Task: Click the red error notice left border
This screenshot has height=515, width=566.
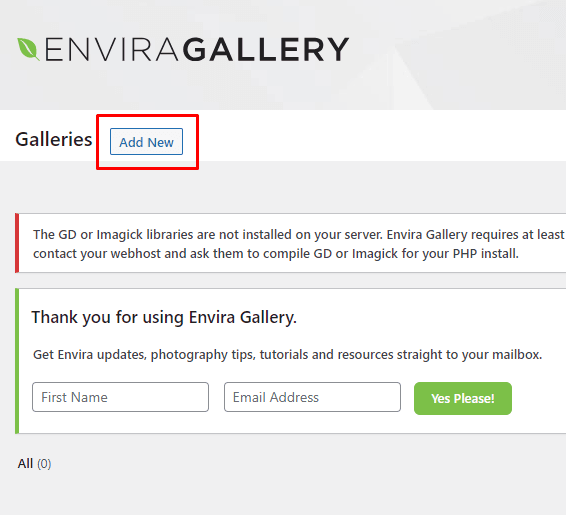Action: click(x=17, y=243)
